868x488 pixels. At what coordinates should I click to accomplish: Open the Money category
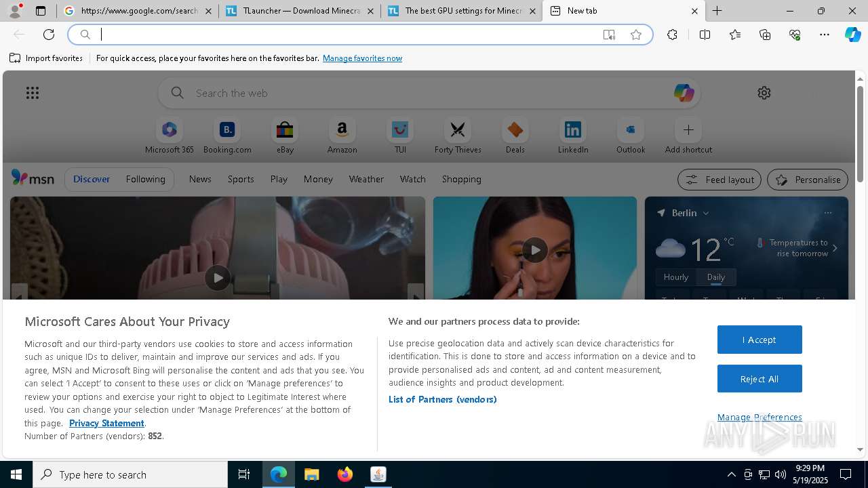[x=318, y=179]
